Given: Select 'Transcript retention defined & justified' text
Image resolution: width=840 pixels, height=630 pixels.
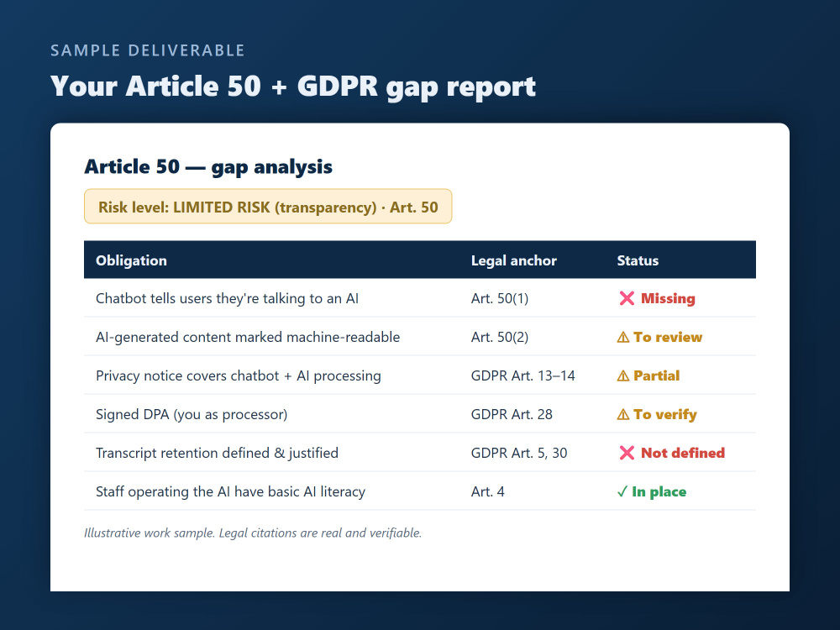Looking at the screenshot, I should [217, 453].
